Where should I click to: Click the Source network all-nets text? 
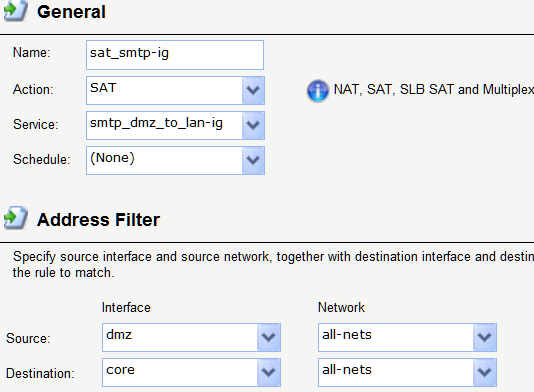(x=347, y=335)
